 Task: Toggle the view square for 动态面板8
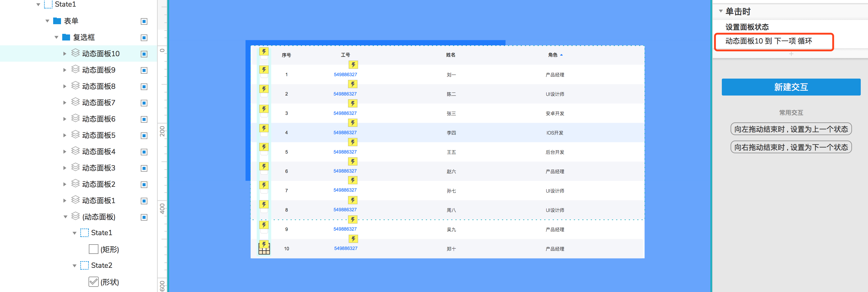[x=144, y=87]
